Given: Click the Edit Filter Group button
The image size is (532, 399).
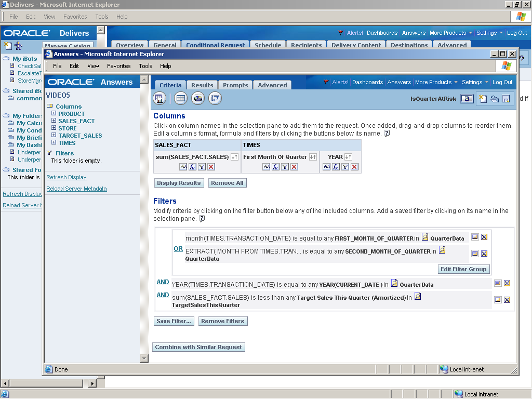Looking at the screenshot, I should (x=463, y=269).
